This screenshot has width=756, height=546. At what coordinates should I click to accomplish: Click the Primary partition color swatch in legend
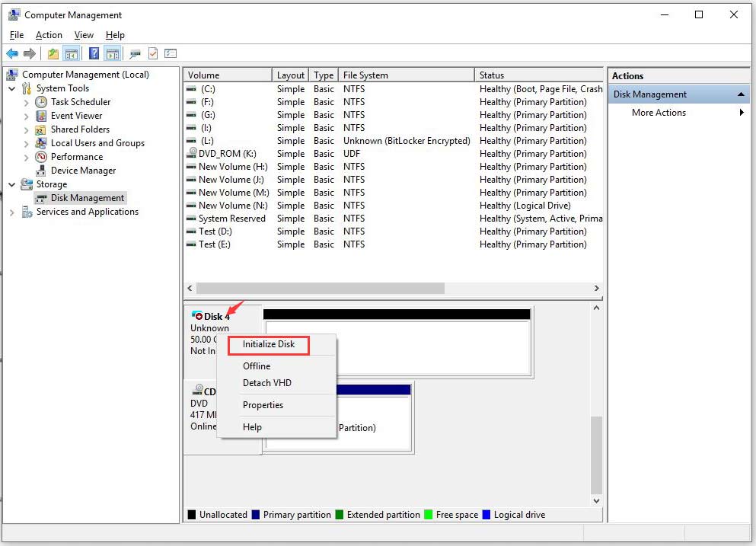click(257, 515)
